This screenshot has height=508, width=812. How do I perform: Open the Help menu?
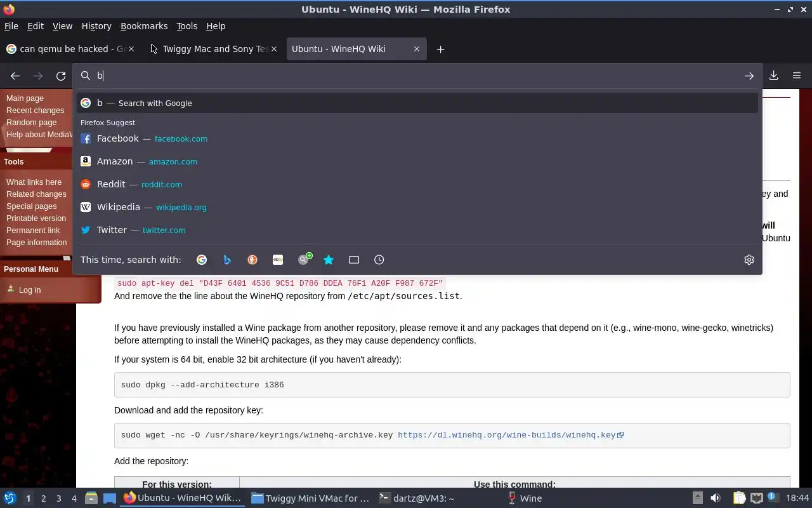pos(216,26)
